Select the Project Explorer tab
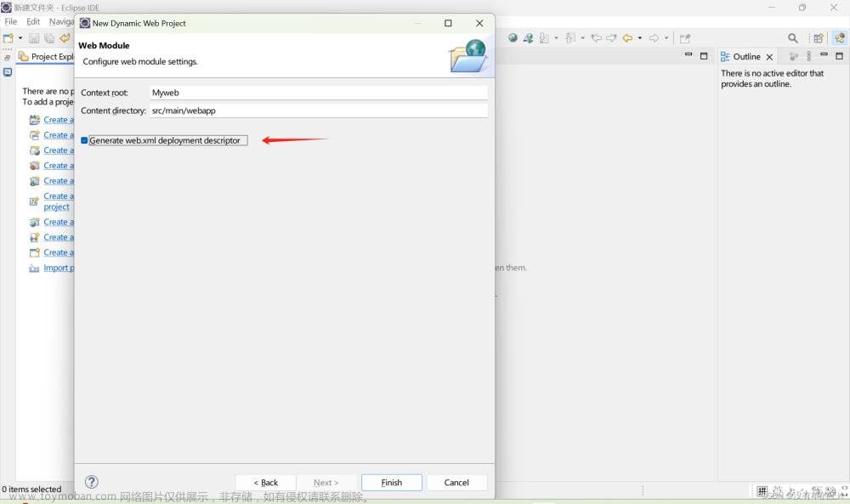The width and height of the screenshot is (850, 504). click(47, 56)
